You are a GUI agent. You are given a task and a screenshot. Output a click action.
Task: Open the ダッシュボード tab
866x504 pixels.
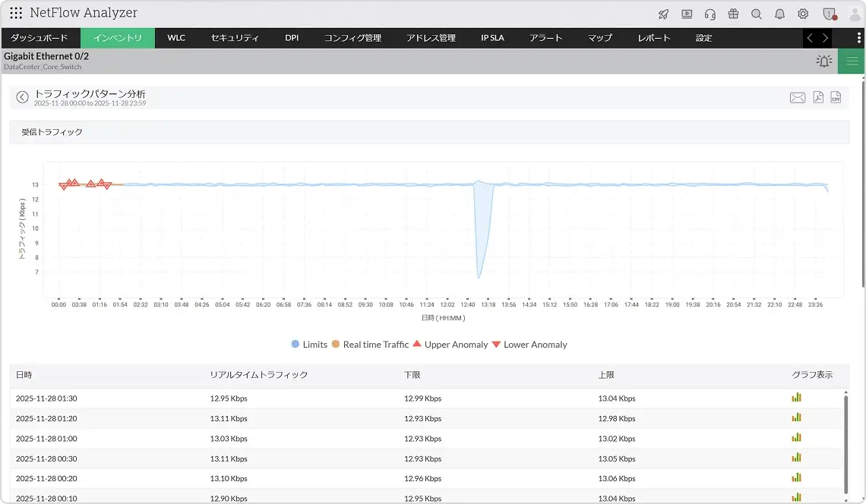coord(40,38)
